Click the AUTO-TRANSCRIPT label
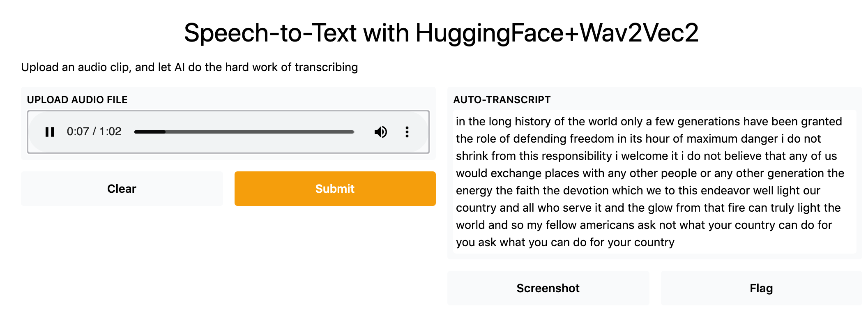Viewport: 868px width, 314px height. pos(502,100)
